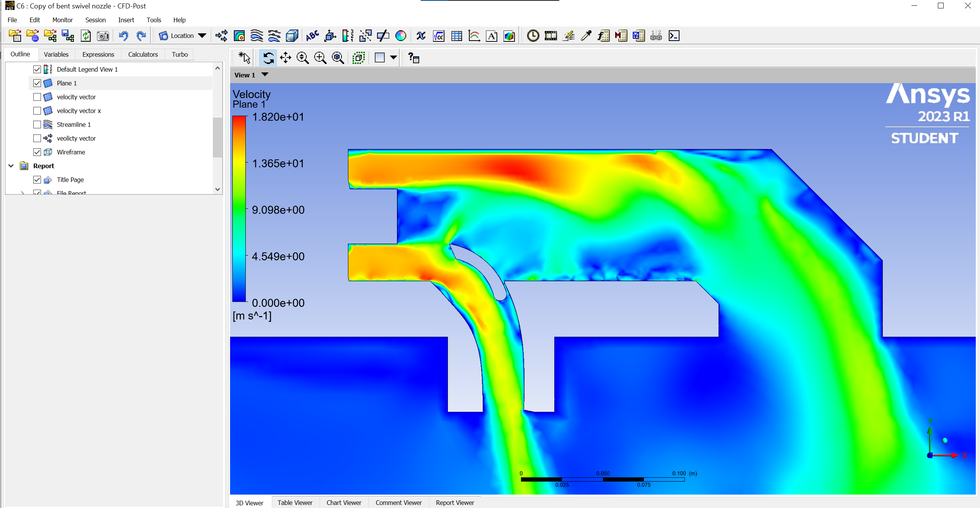The image size is (980, 508).
Task: Activate the Pan view tool
Action: click(285, 58)
